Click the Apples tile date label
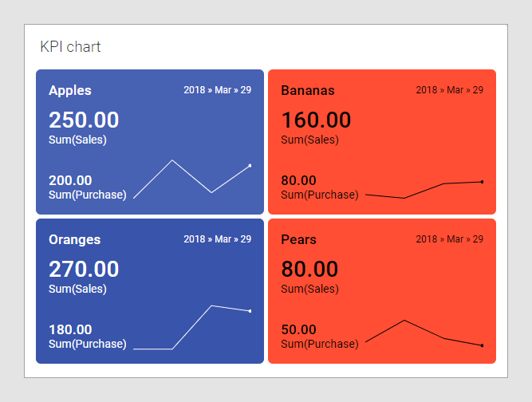Image resolution: width=532 pixels, height=402 pixels. (217, 90)
